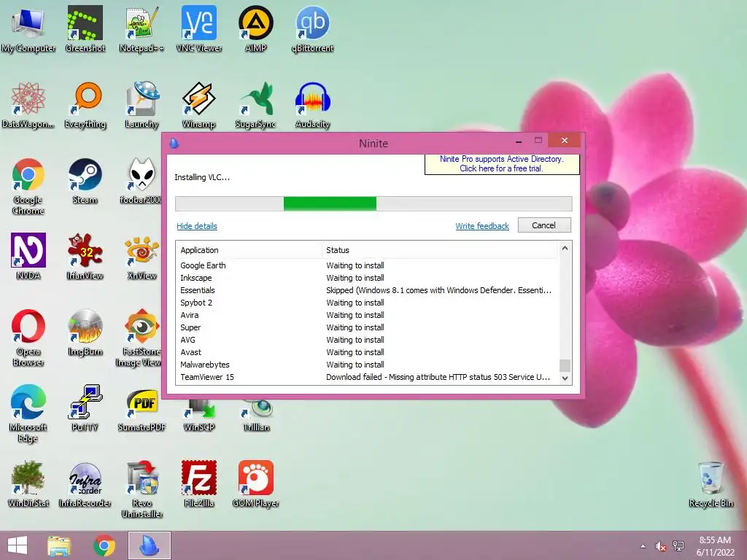The width and height of the screenshot is (747, 560).
Task: Click the Ninite taskbar button
Action: (149, 545)
